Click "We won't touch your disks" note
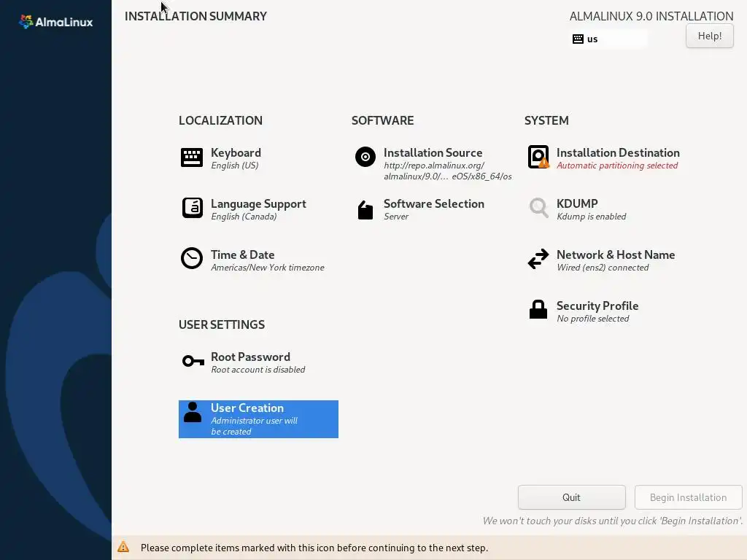747x560 pixels. tap(613, 521)
